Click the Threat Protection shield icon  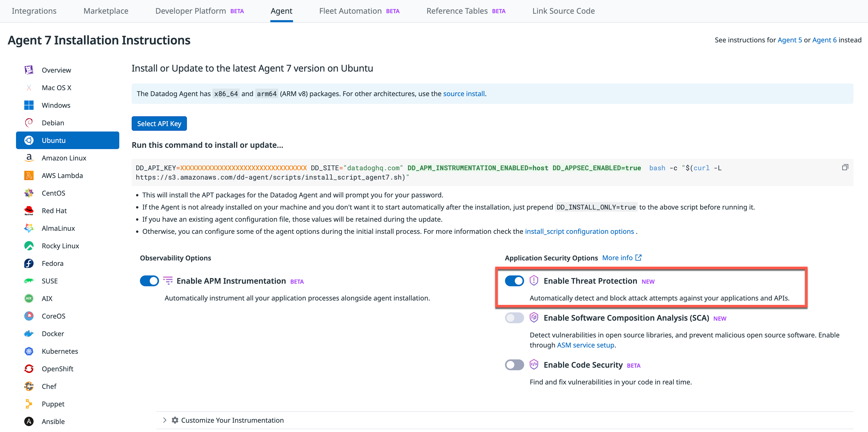click(534, 281)
